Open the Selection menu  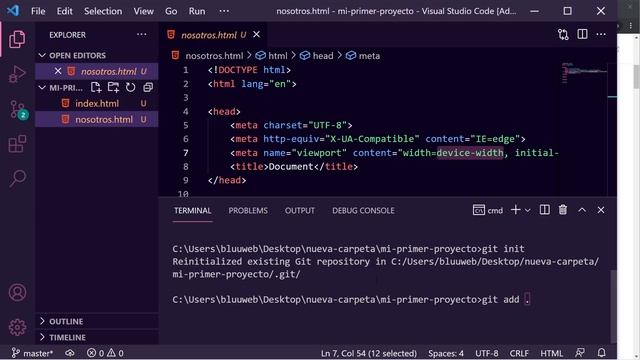click(103, 11)
